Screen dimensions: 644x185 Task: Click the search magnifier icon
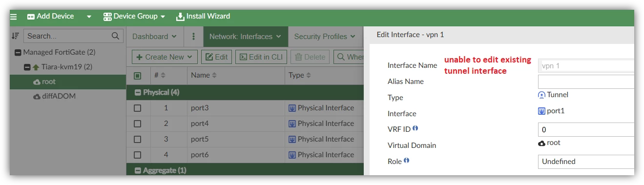[x=116, y=36]
